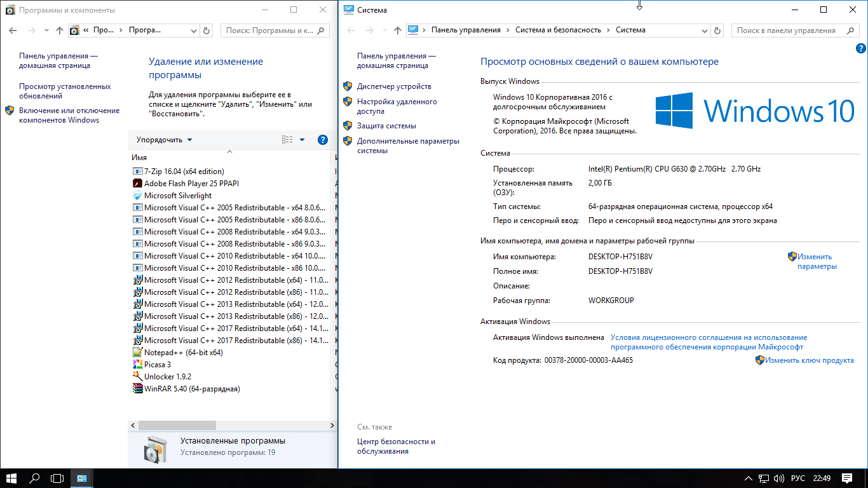Expand the Система и безопасность breadcrumb arrow
This screenshot has height=488, width=868.
pos(607,30)
